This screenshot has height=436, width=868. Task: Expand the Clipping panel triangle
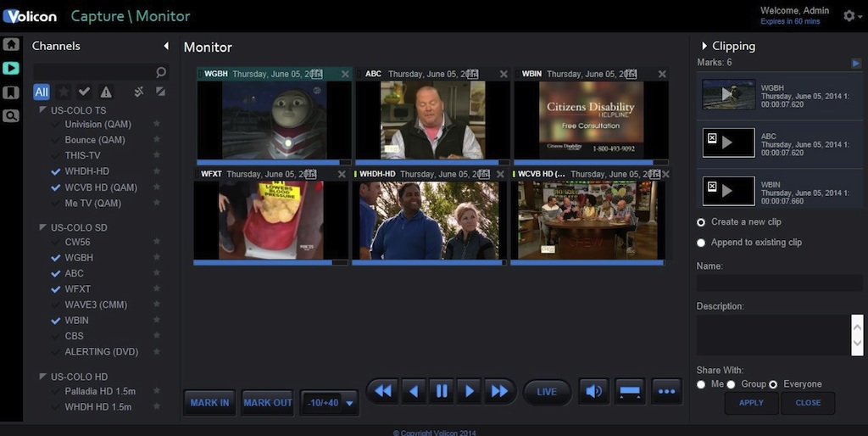tap(704, 46)
